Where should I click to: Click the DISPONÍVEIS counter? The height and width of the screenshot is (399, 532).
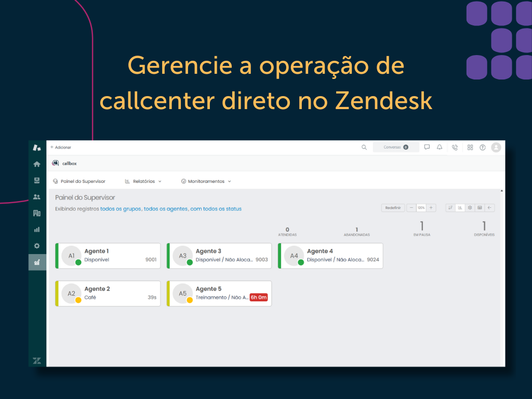click(x=484, y=229)
